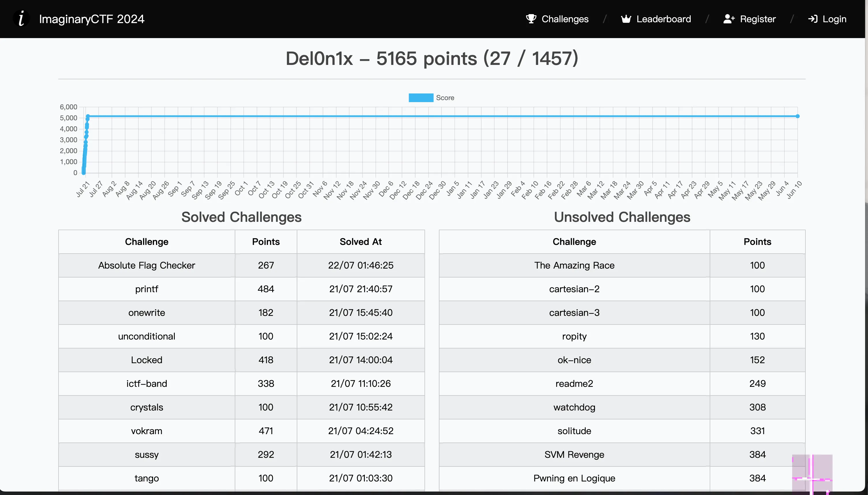Click solved table Points column header
Image resolution: width=868 pixels, height=495 pixels.
266,241
